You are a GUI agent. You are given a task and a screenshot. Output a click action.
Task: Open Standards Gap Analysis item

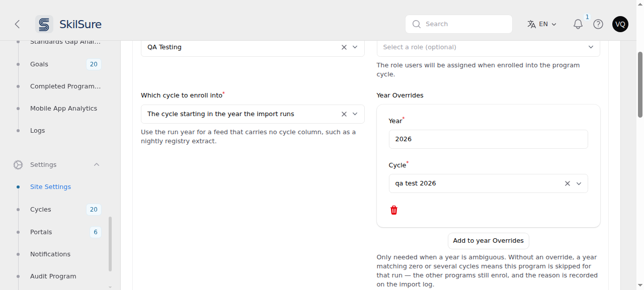tap(65, 42)
